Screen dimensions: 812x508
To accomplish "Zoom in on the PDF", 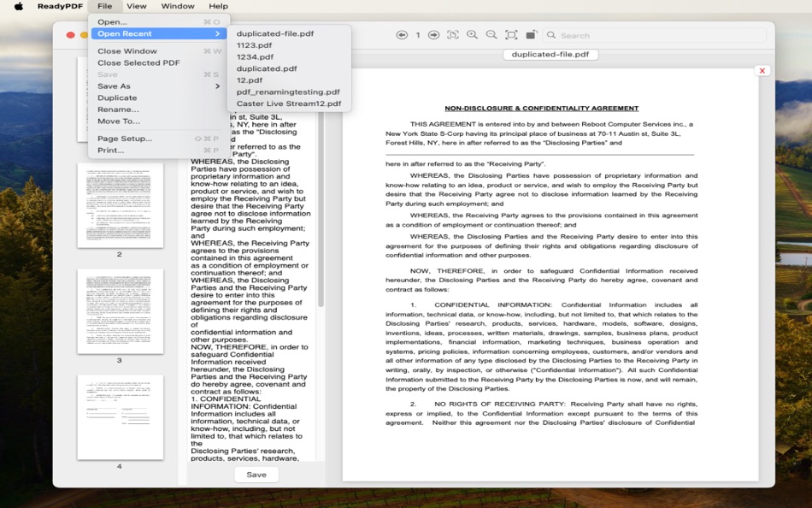I will click(x=472, y=35).
